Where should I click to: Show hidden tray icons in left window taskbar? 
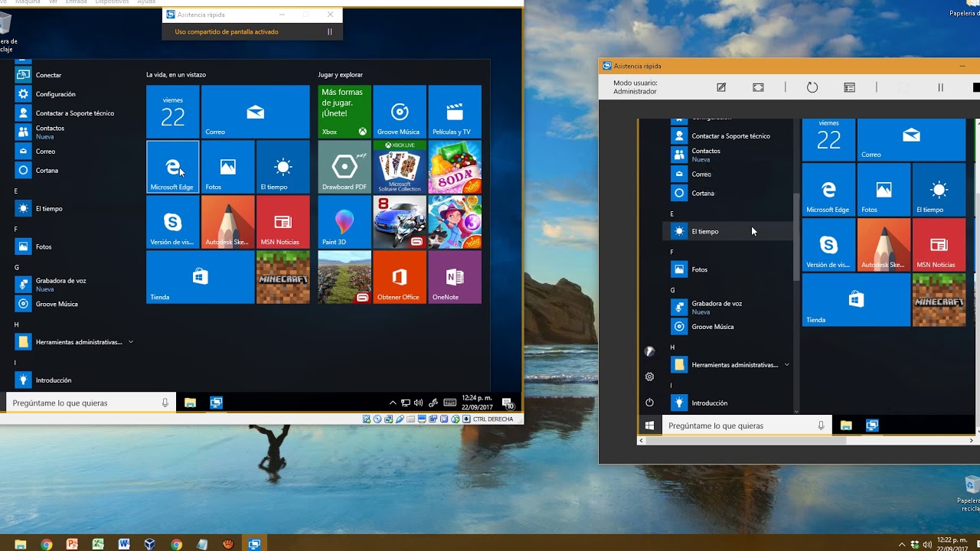[x=393, y=403]
